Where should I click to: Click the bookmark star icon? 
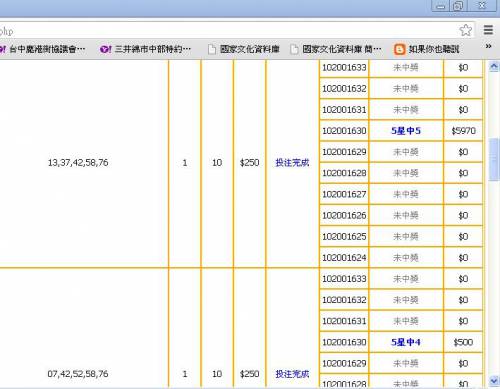[x=465, y=30]
